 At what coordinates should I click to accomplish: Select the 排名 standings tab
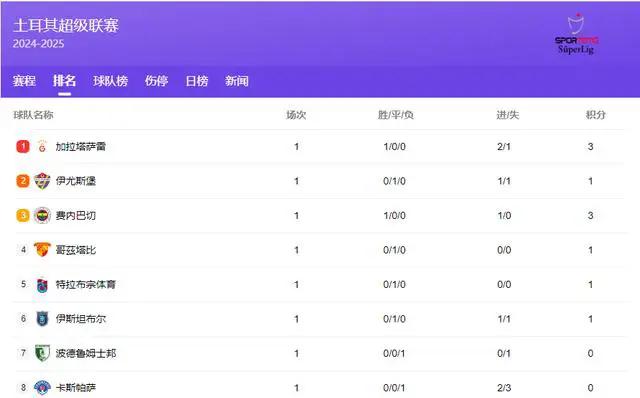pyautogui.click(x=64, y=81)
